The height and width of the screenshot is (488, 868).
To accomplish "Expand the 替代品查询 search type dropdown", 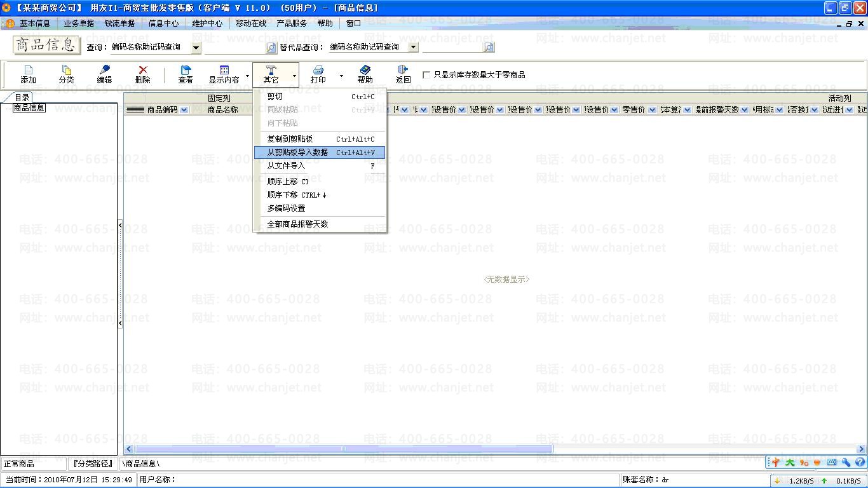I will (x=414, y=47).
